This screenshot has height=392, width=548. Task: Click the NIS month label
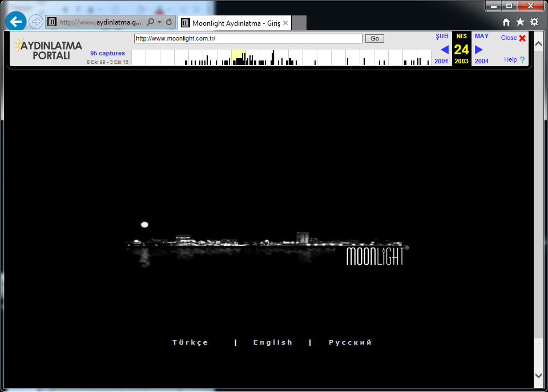click(x=461, y=36)
